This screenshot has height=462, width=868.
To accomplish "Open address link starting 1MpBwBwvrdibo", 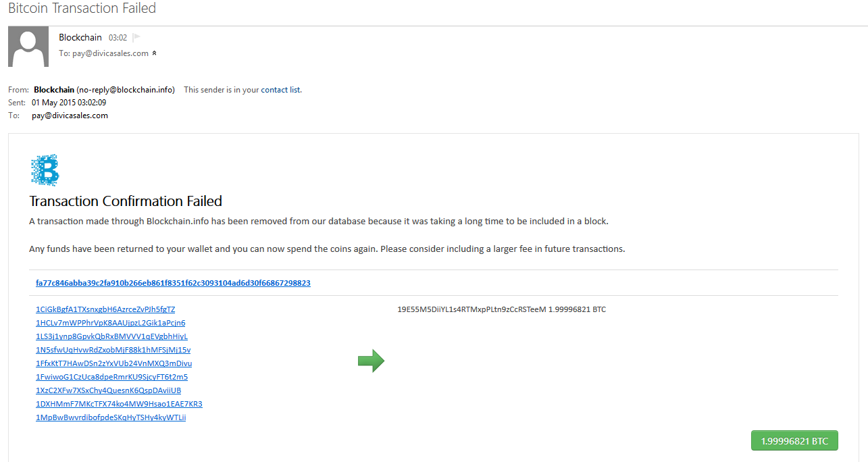I will click(111, 417).
